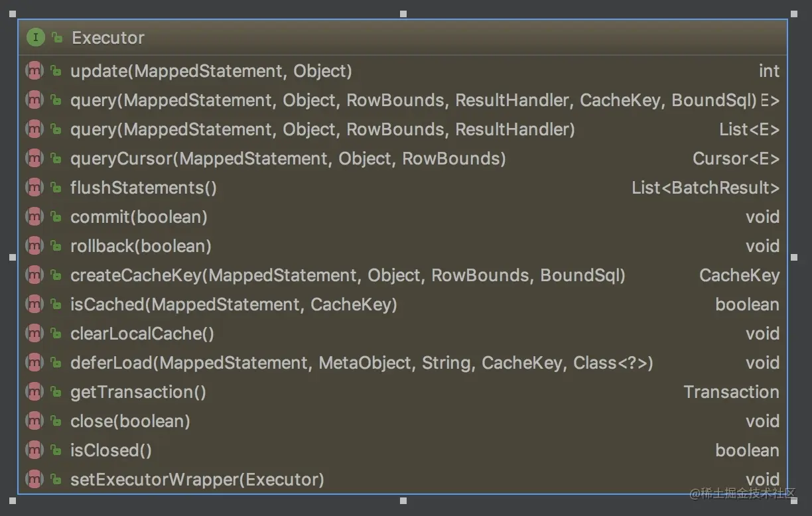Image resolution: width=812 pixels, height=516 pixels.
Task: Select the clearLocalCache() method
Action: [142, 334]
